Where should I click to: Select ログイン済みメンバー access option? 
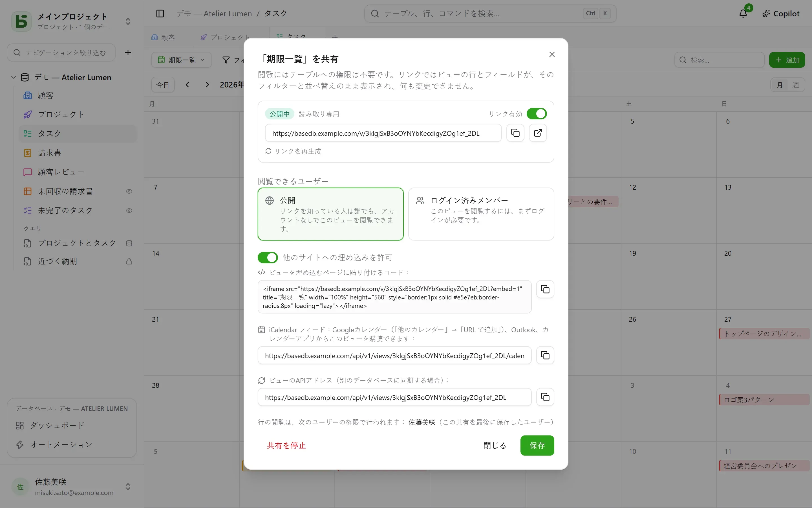coord(481,214)
